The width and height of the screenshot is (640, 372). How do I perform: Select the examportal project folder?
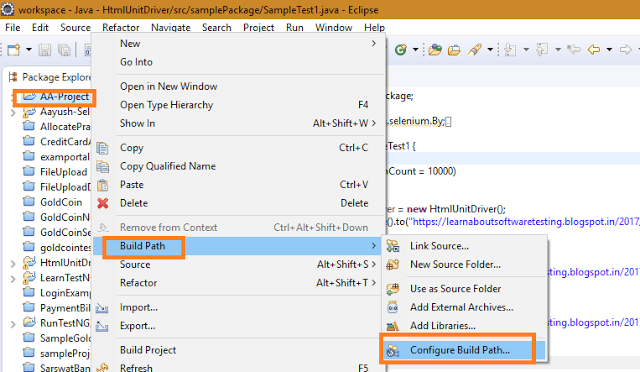(64, 157)
